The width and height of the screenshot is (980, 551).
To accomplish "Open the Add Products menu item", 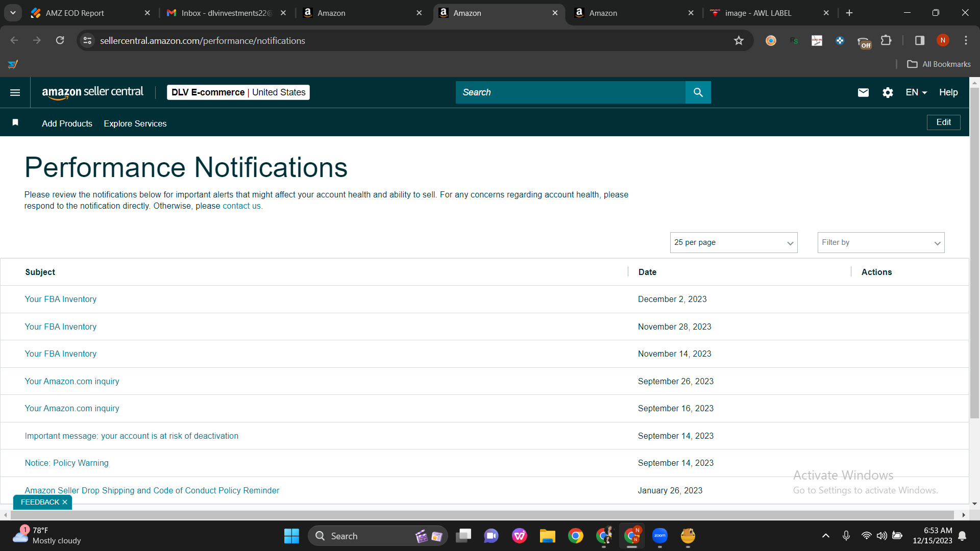I will coord(67,123).
